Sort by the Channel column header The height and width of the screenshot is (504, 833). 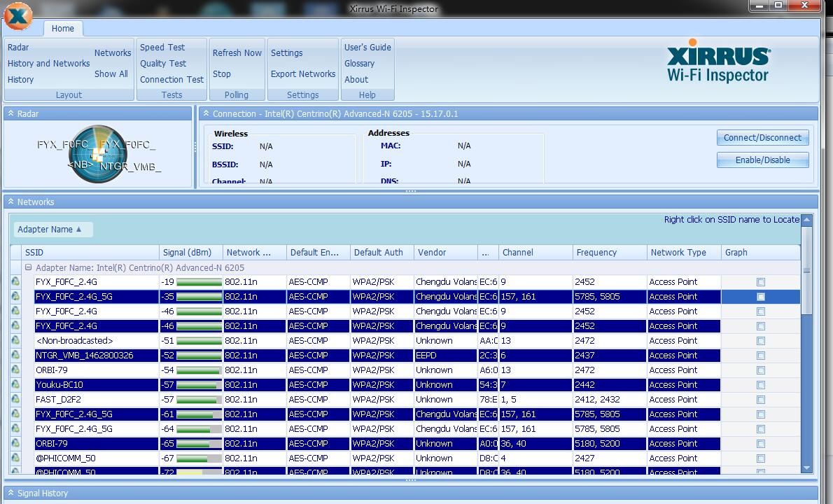pos(535,252)
